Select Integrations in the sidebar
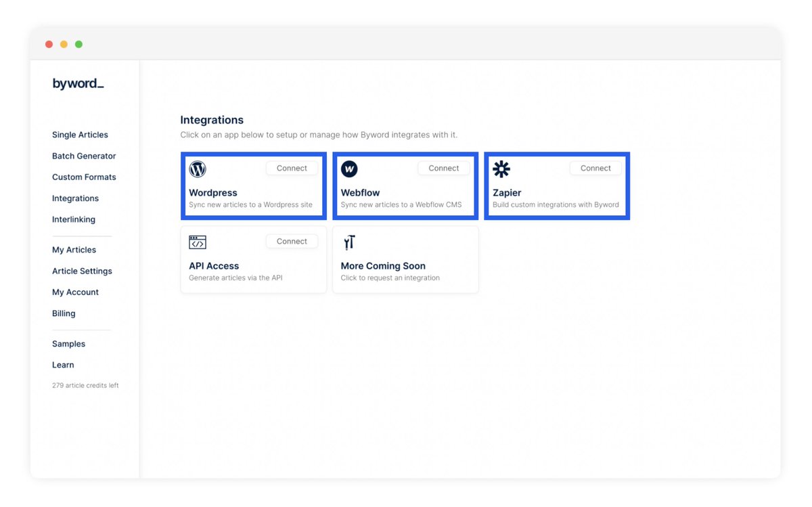This screenshot has height=507, width=812. tap(75, 198)
